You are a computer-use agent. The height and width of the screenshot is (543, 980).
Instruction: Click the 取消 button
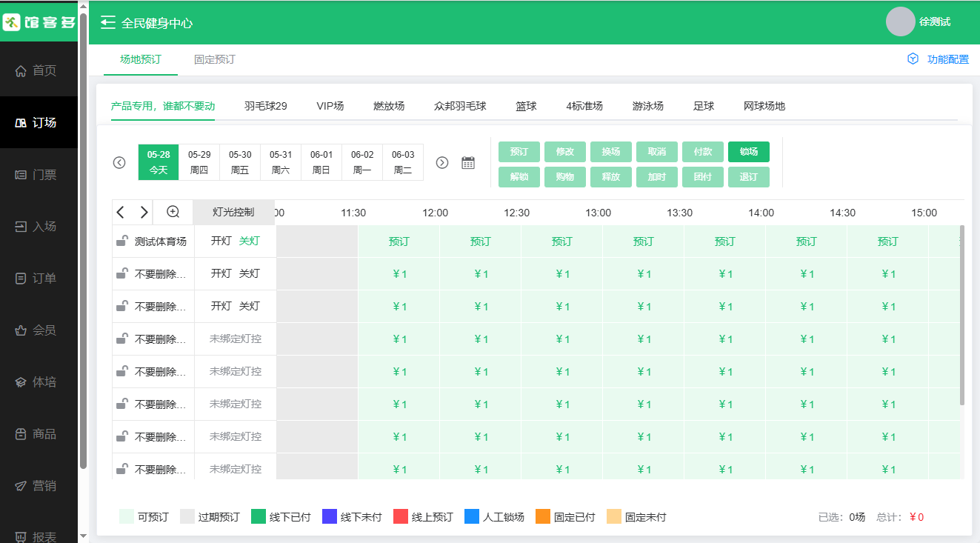(657, 152)
